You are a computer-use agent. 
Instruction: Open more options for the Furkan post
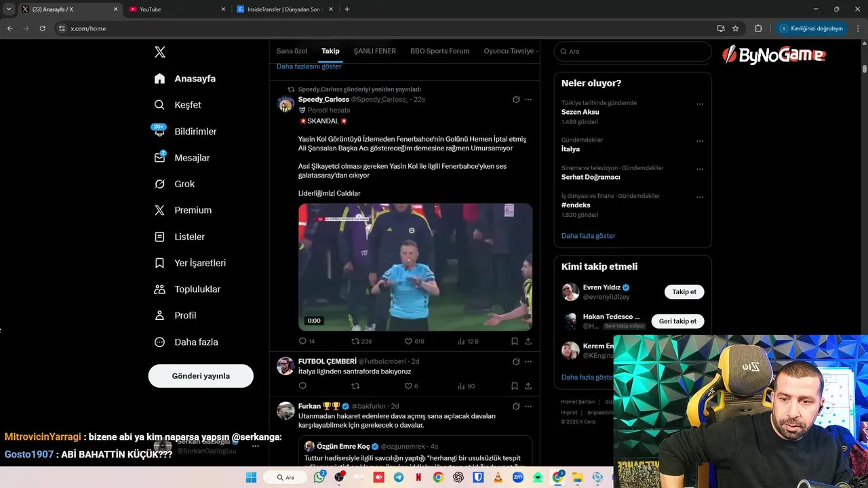[x=528, y=407]
